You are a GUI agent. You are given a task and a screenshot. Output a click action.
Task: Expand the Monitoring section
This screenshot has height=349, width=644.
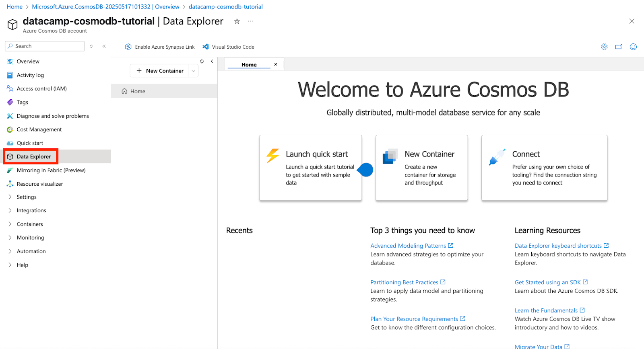[x=10, y=238]
